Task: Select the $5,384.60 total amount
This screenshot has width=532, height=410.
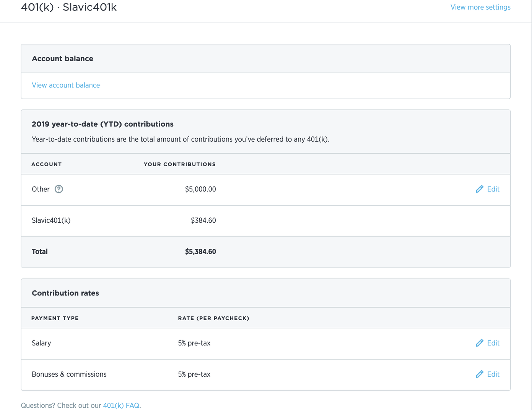Action: (x=200, y=251)
